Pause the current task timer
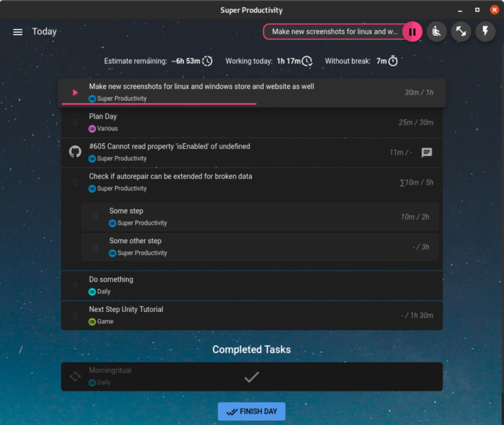Image resolution: width=504 pixels, height=425 pixels. pos(412,32)
